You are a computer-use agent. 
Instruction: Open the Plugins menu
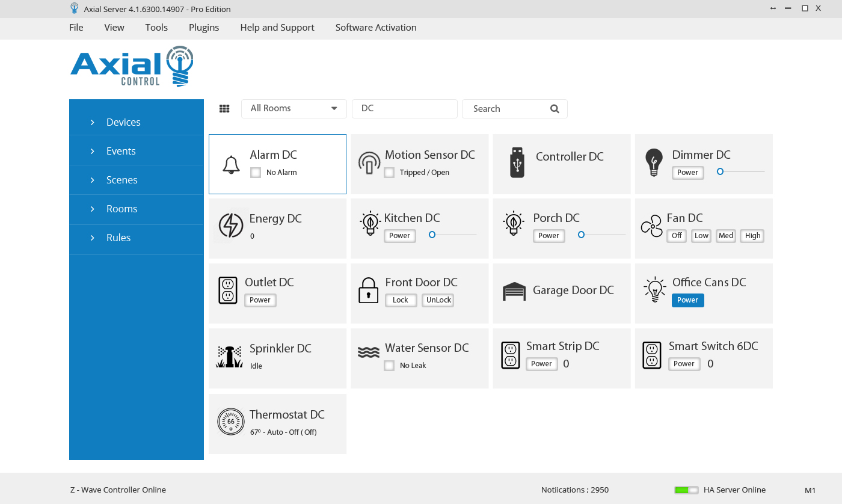(204, 27)
